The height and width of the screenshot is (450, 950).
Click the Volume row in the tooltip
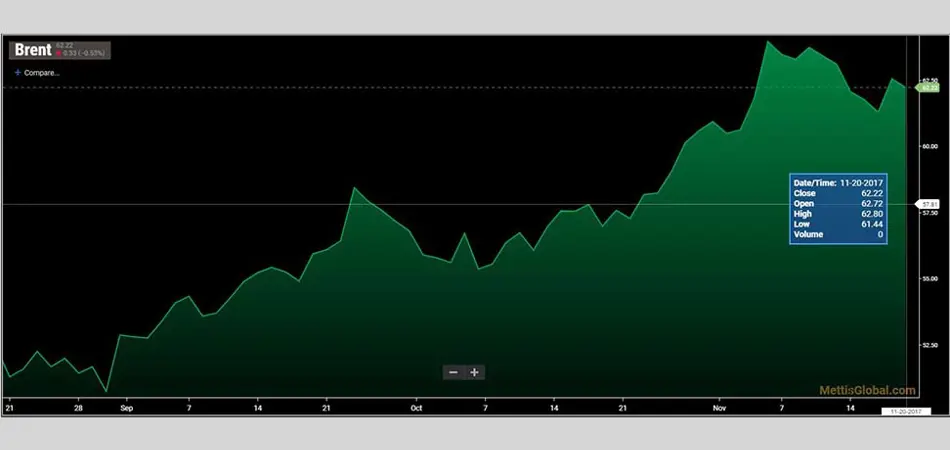coord(839,234)
